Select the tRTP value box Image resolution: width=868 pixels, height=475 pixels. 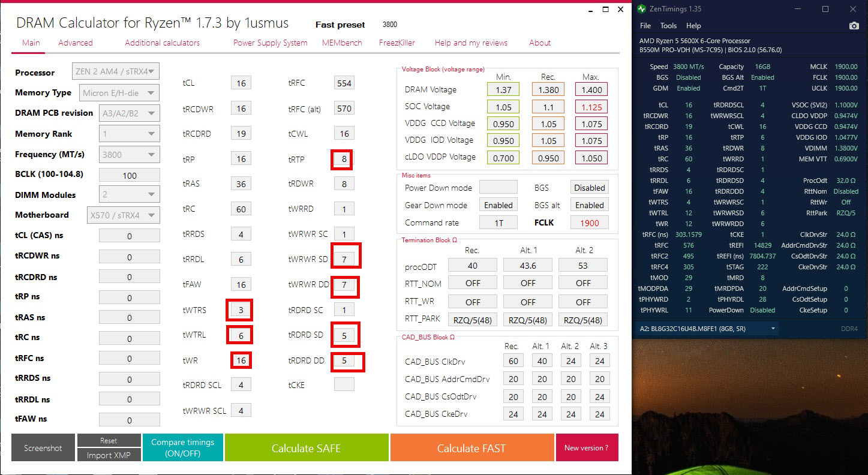point(344,159)
